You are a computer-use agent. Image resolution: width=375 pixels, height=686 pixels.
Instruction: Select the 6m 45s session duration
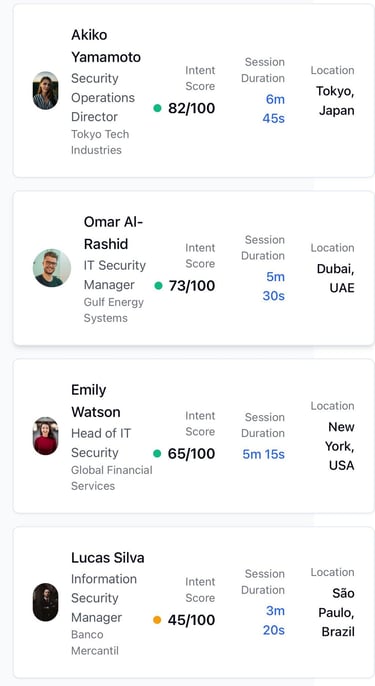[x=274, y=109]
